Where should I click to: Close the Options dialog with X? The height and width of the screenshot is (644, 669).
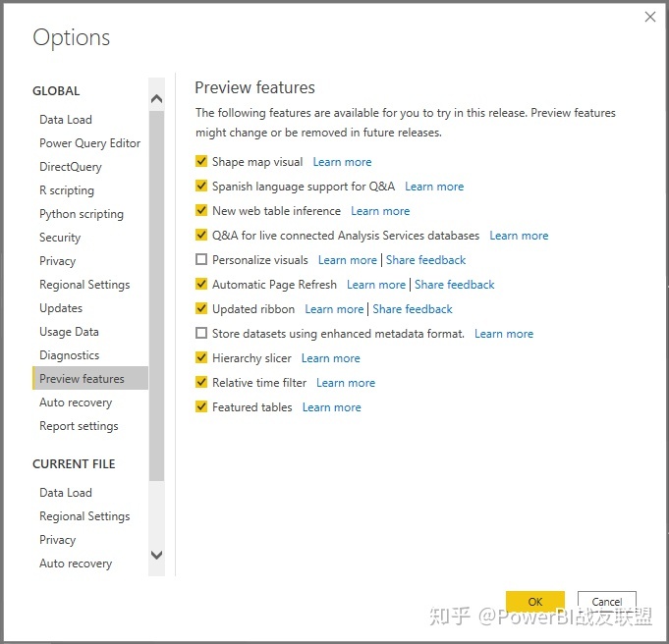tap(649, 17)
